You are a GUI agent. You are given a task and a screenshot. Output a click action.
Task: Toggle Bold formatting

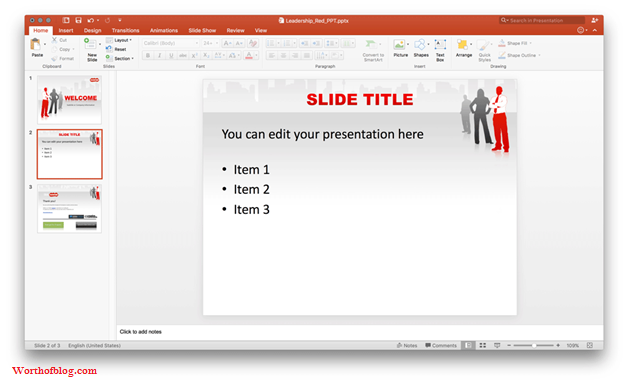click(x=148, y=55)
